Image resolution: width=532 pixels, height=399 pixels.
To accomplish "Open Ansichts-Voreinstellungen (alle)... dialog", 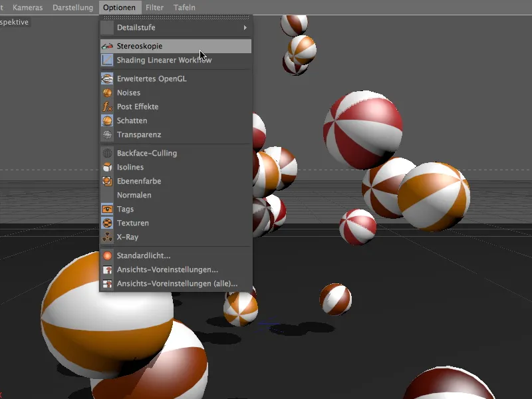I will [176, 284].
